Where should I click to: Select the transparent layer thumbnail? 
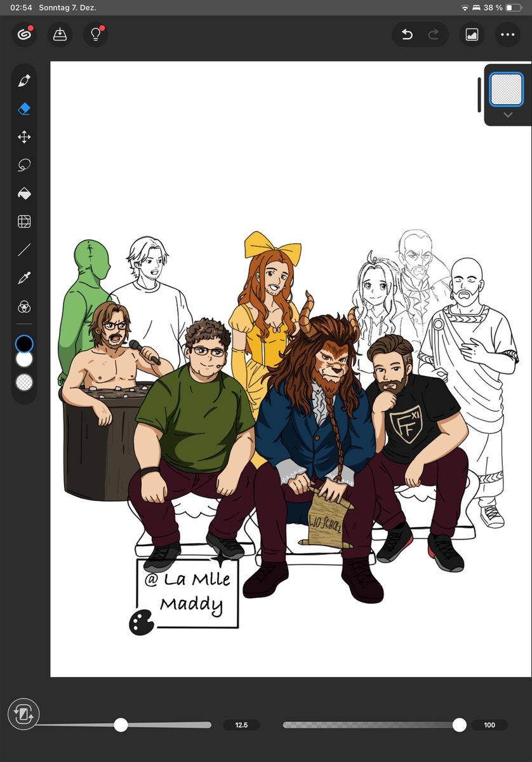pyautogui.click(x=507, y=89)
